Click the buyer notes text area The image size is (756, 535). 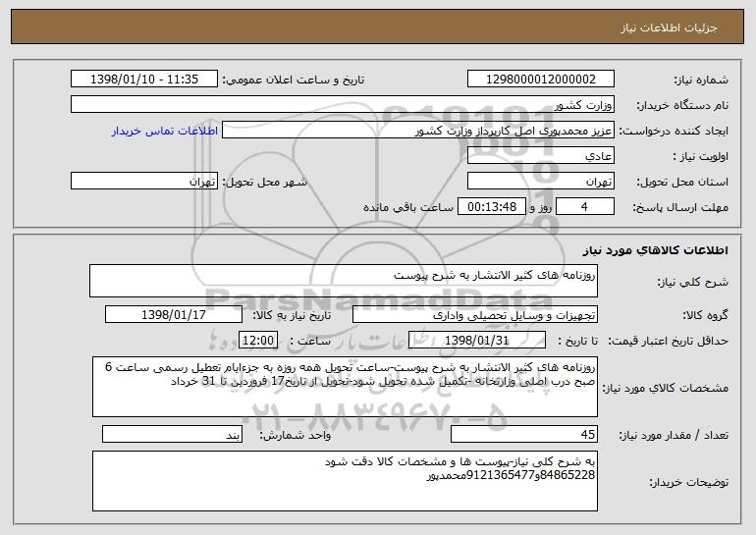(345, 481)
